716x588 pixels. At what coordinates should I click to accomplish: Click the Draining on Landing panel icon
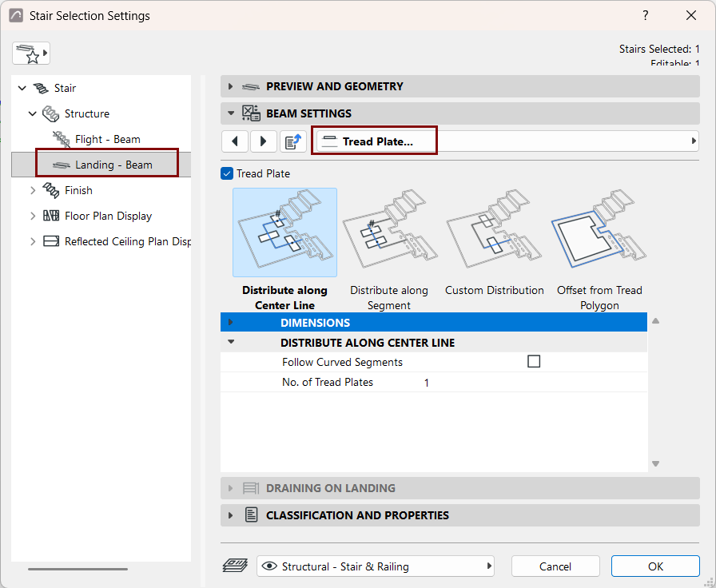coord(251,488)
